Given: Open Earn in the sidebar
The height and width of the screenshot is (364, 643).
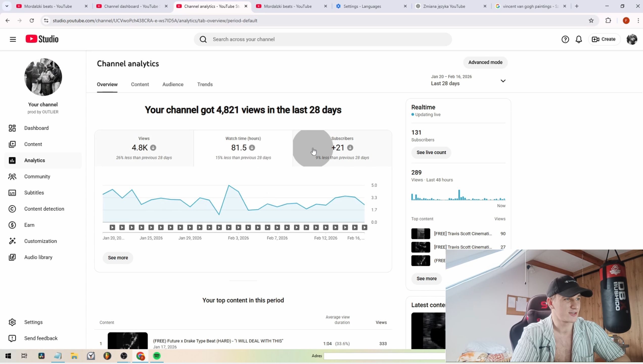Looking at the screenshot, I should [x=43, y=225].
